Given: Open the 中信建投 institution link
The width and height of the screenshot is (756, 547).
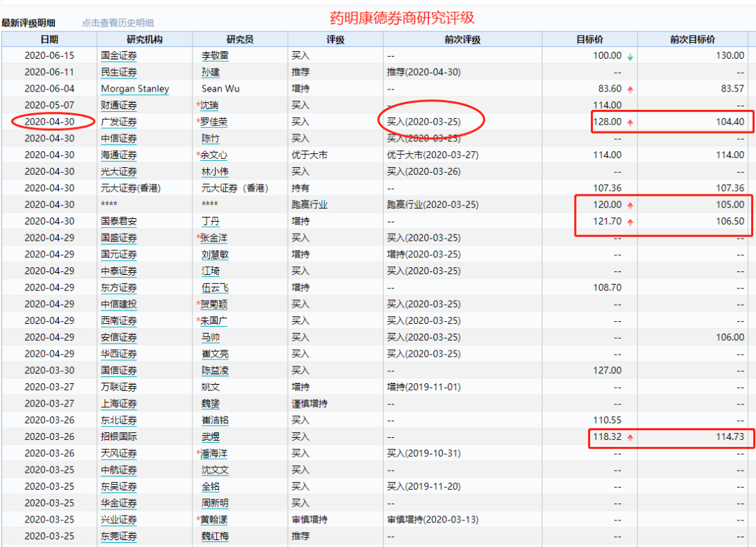Looking at the screenshot, I should 118,304.
